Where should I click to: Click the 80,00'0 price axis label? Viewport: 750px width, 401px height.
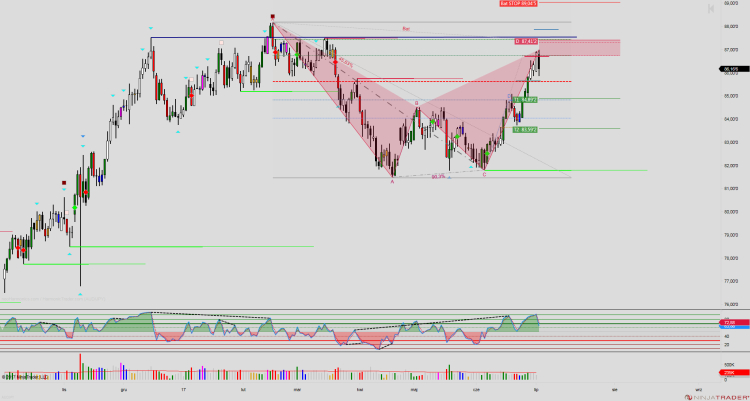pyautogui.click(x=730, y=212)
